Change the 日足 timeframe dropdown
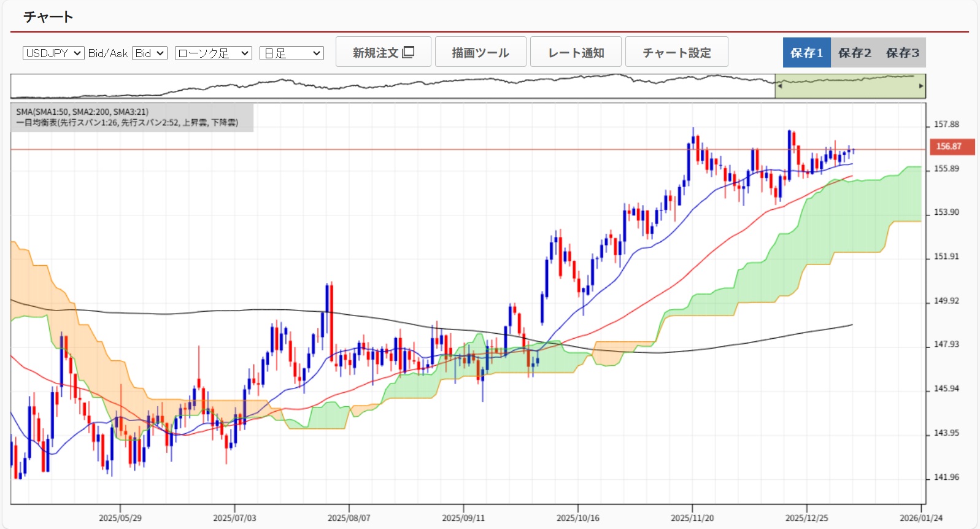The image size is (980, 529). 291,53
